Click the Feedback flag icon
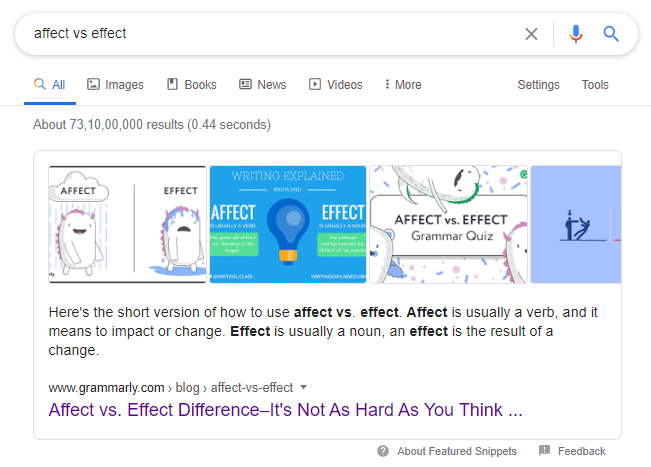 [x=544, y=451]
